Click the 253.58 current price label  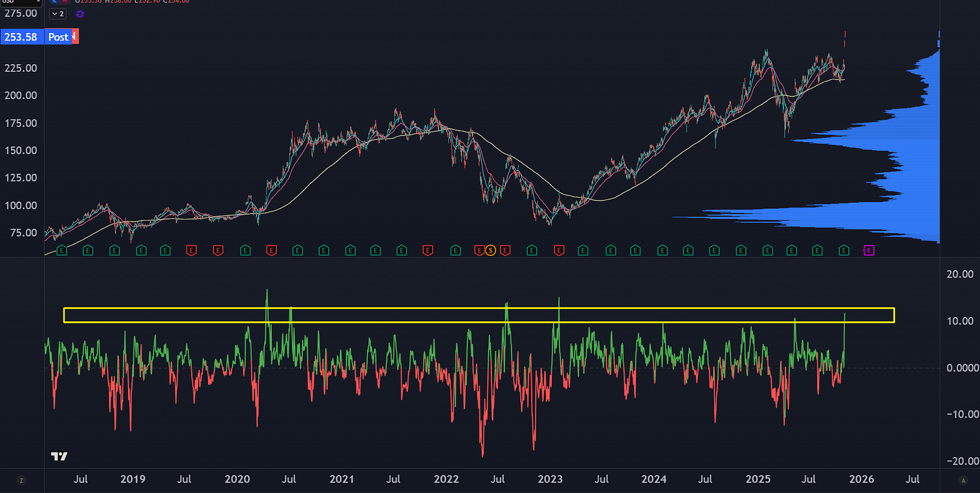tap(22, 37)
